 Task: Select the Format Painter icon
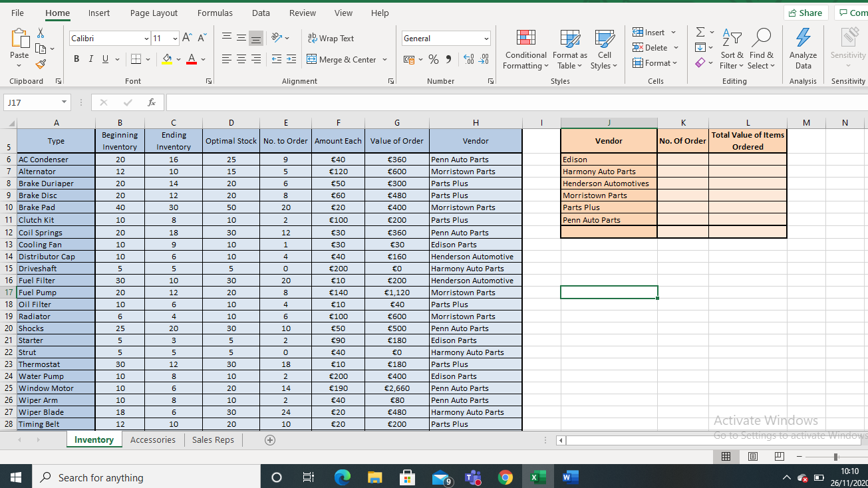point(40,64)
